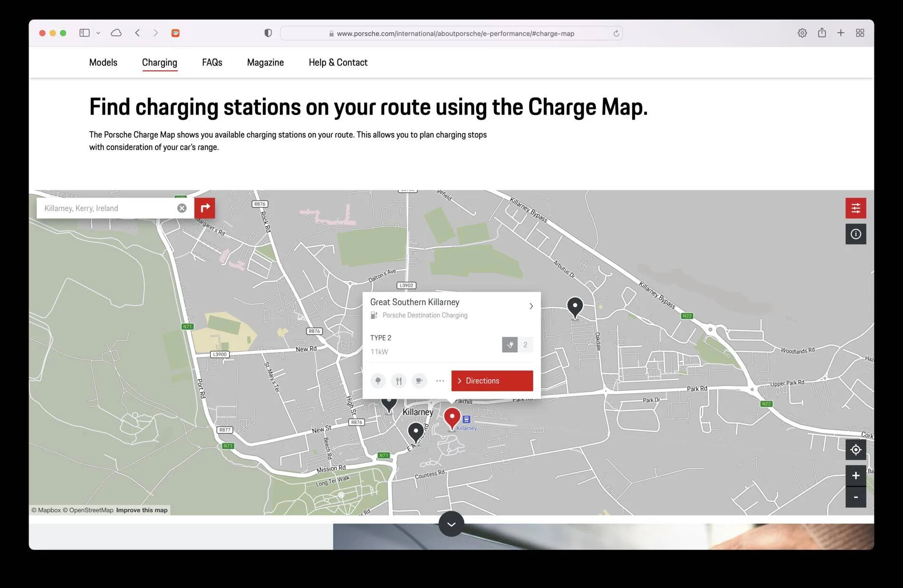The width and height of the screenshot is (903, 588).
Task: Zoom out on the map
Action: (855, 497)
